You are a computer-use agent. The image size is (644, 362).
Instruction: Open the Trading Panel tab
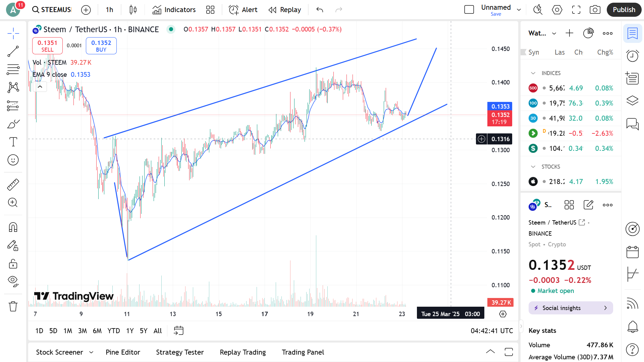[x=303, y=352]
